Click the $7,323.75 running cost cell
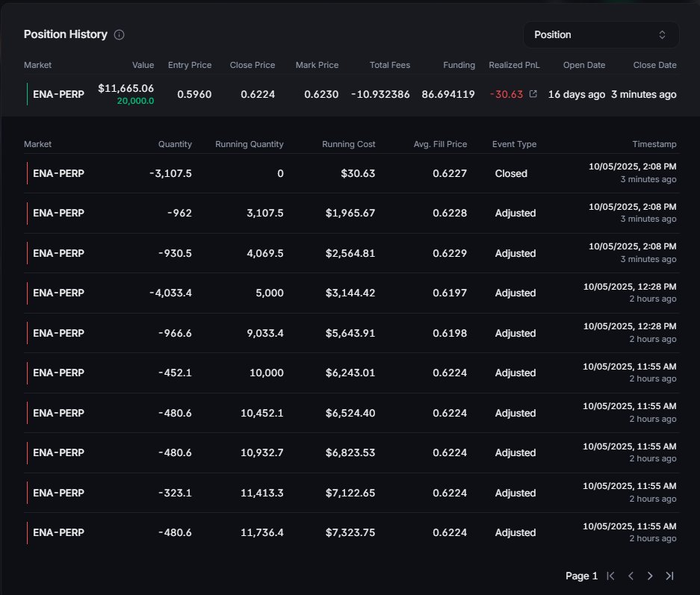Image resolution: width=700 pixels, height=595 pixels. point(350,532)
